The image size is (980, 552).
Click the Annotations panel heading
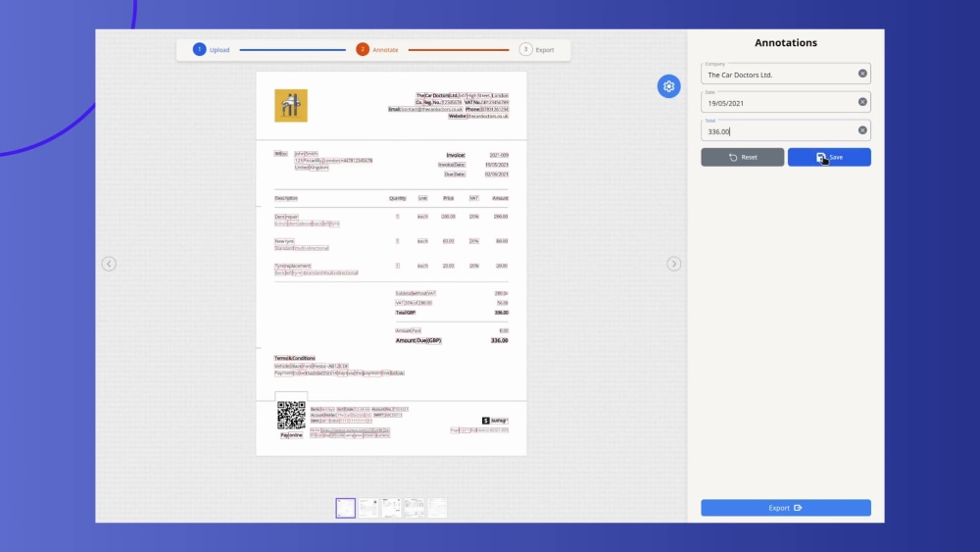[786, 42]
